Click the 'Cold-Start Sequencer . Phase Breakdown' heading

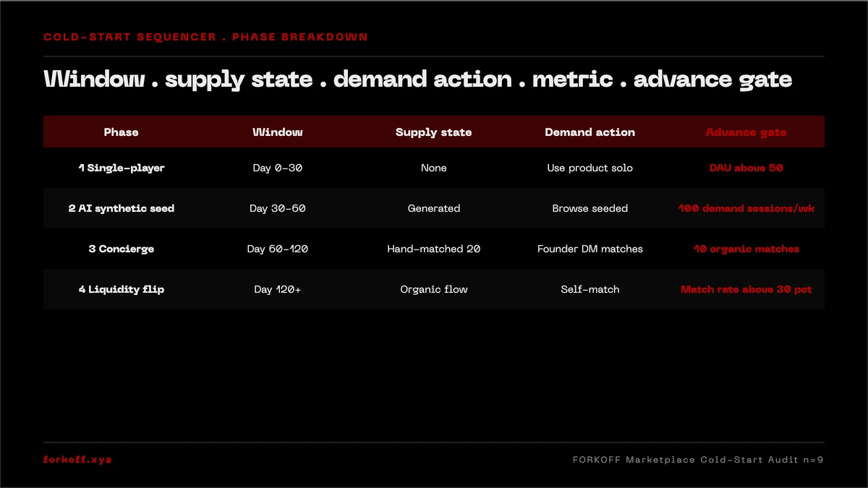[x=205, y=37]
